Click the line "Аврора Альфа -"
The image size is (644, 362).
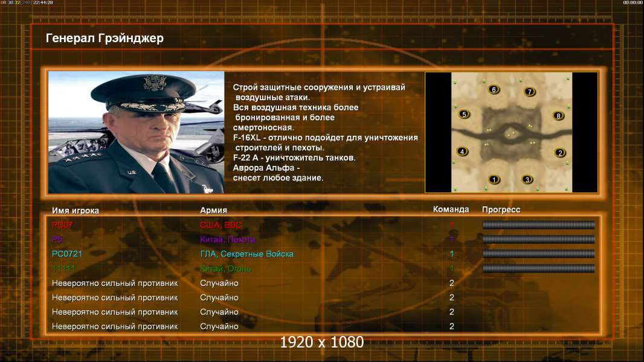[266, 168]
